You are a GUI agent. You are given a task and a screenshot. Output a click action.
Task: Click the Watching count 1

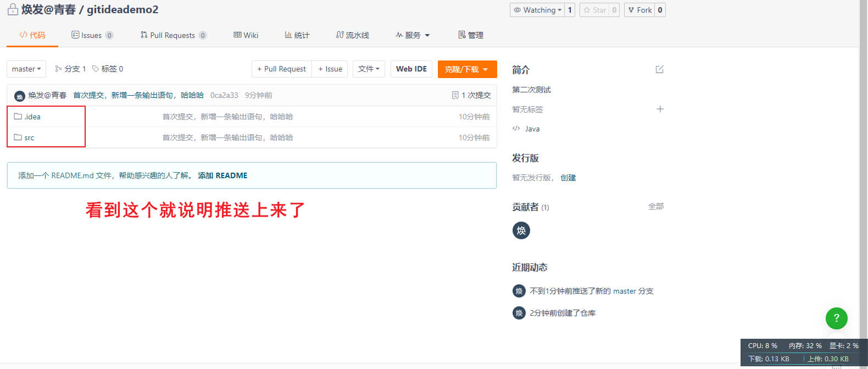click(570, 10)
